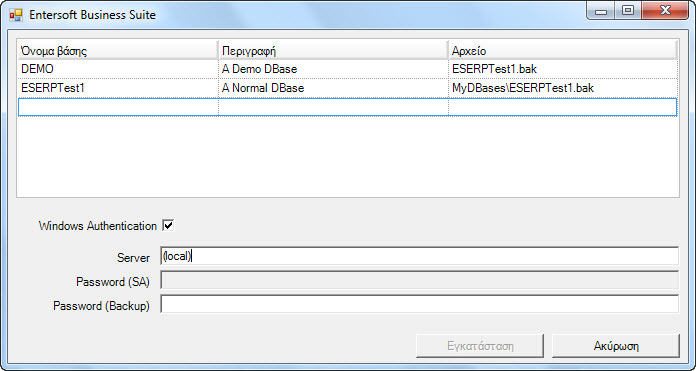Close the Entersoft Business Suite window

(665, 11)
